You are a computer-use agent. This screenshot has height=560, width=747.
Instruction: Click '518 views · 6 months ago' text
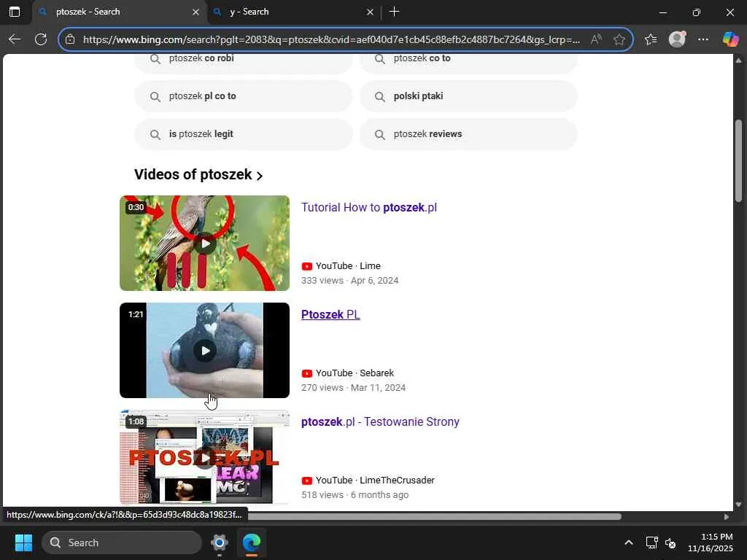click(x=355, y=495)
